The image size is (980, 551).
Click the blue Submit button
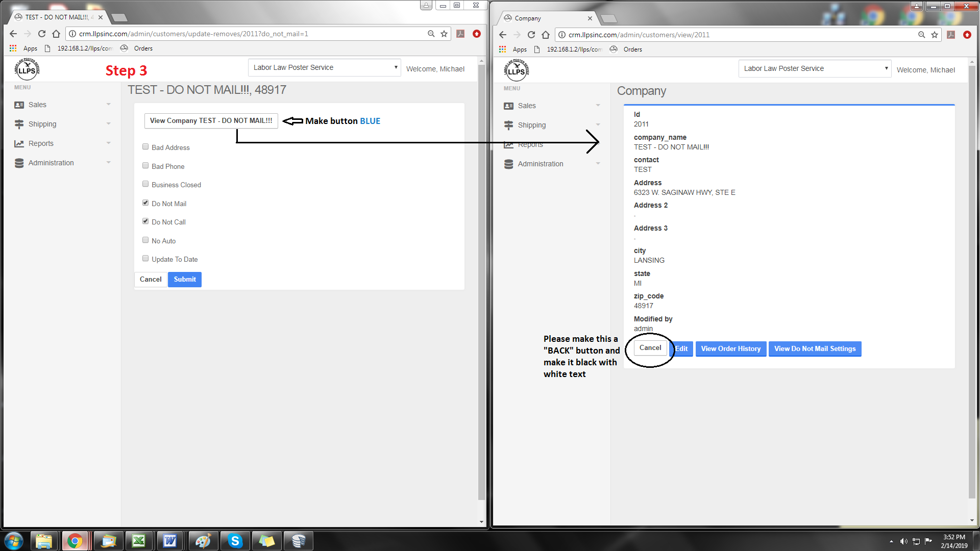pyautogui.click(x=185, y=280)
